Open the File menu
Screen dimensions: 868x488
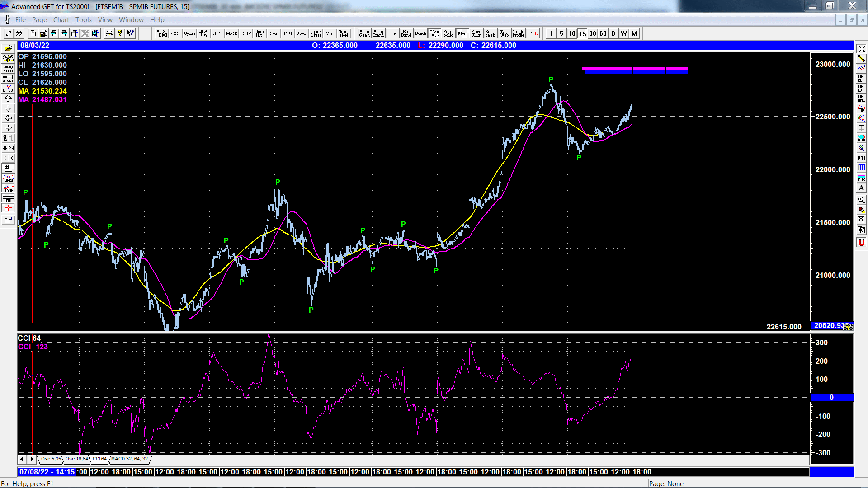(20, 20)
